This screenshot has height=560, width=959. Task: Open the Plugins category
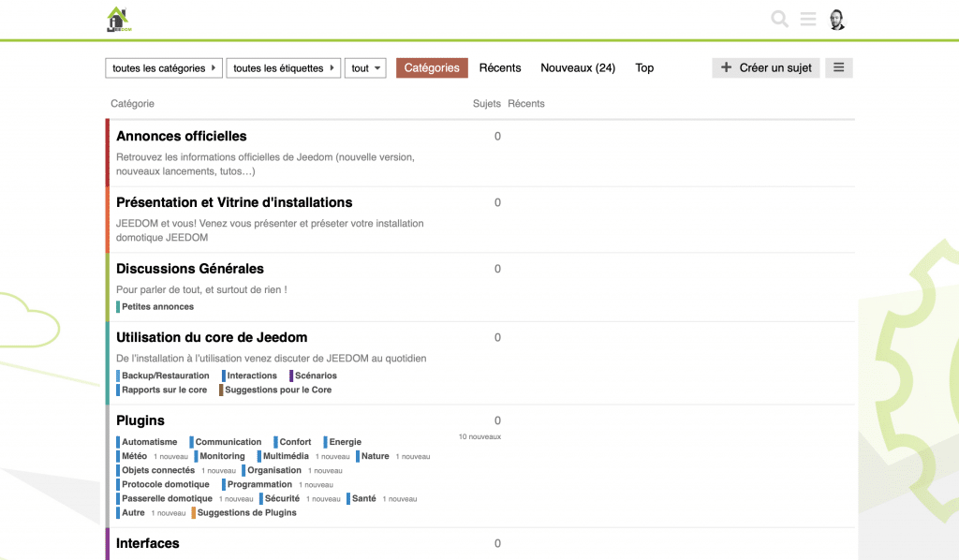140,420
